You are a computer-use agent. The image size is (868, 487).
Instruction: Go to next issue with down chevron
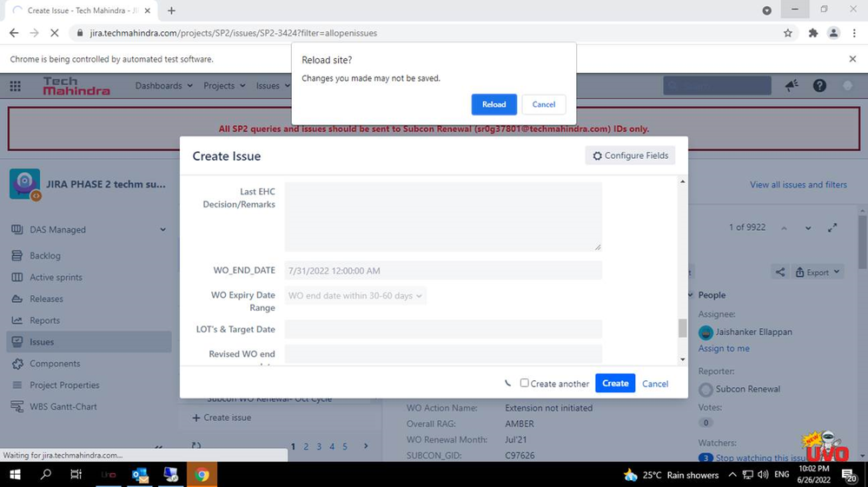[808, 227]
